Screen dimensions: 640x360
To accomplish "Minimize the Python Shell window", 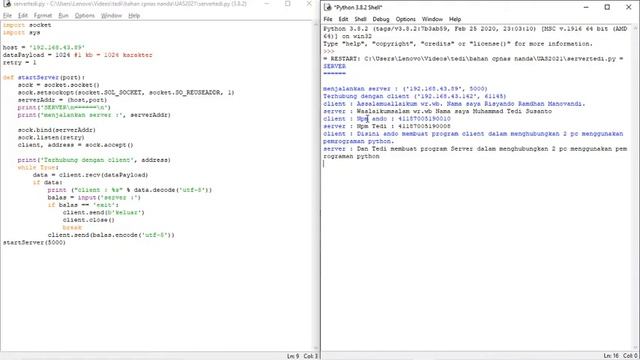I will [586, 7].
